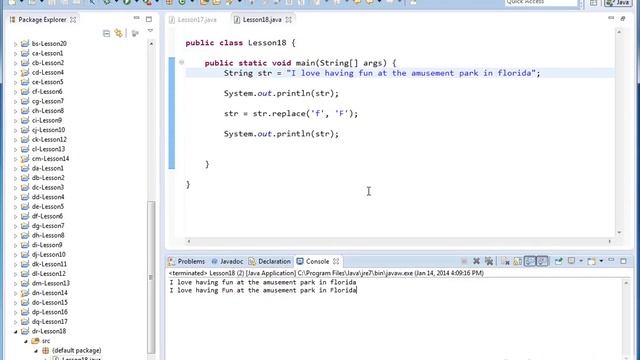Image resolution: width=640 pixels, height=360 pixels.
Task: Select the dn-Lesson14 project
Action: (49, 293)
